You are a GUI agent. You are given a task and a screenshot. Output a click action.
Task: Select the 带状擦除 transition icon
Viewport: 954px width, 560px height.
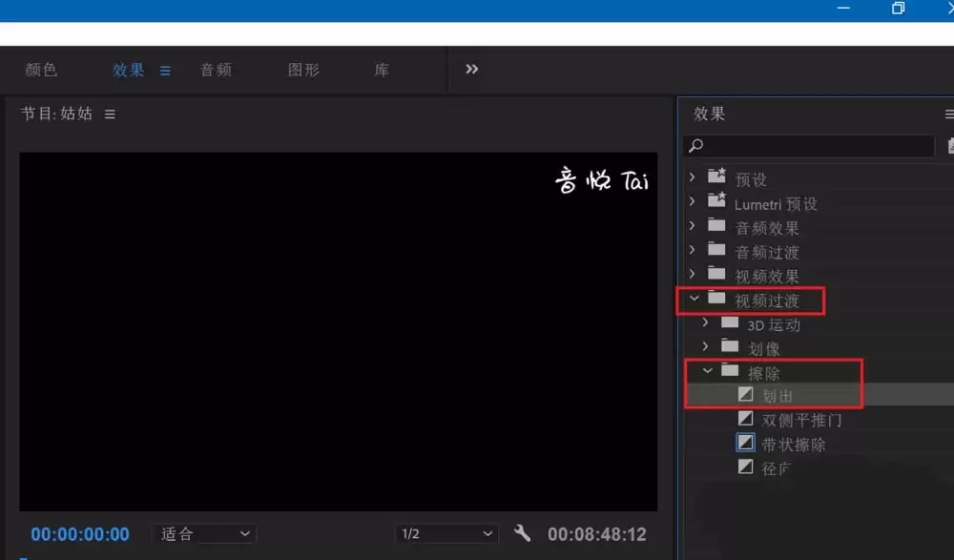[746, 443]
